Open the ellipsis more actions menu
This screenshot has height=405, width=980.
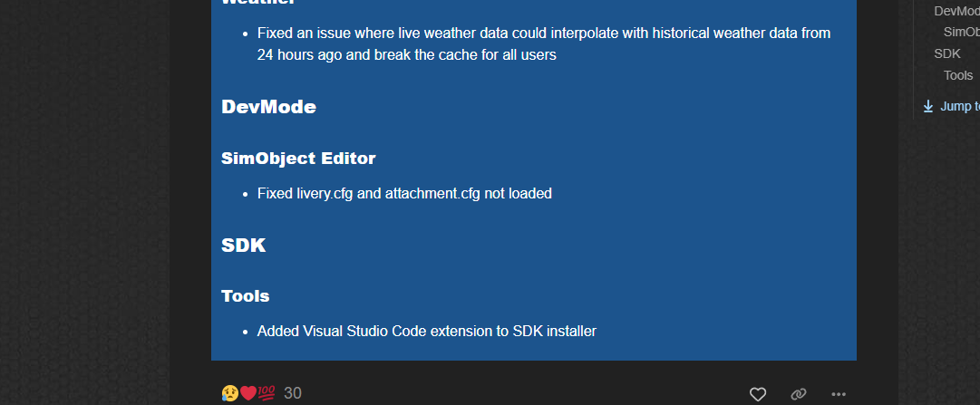pos(839,394)
